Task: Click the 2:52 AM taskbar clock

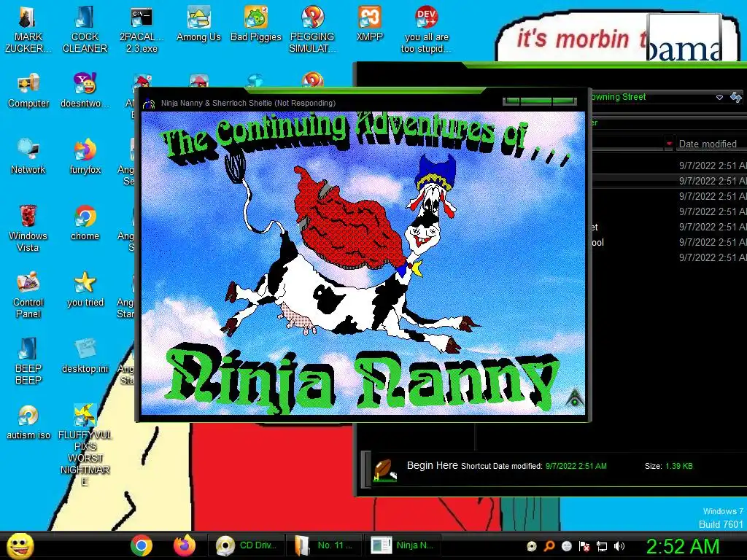Action: 683,546
